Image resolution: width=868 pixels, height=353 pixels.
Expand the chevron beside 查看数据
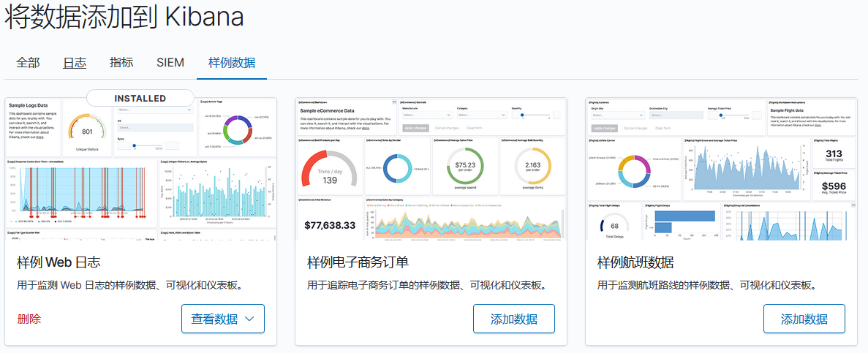coord(249,319)
